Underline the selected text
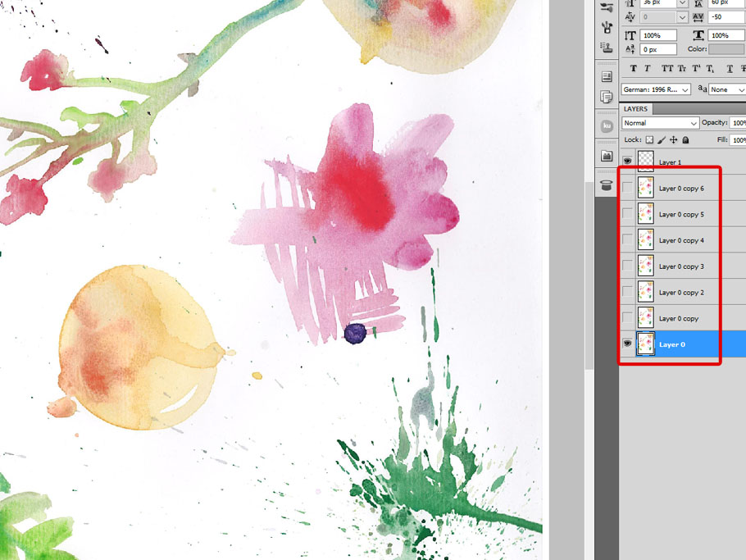This screenshot has width=746, height=560. pos(730,69)
